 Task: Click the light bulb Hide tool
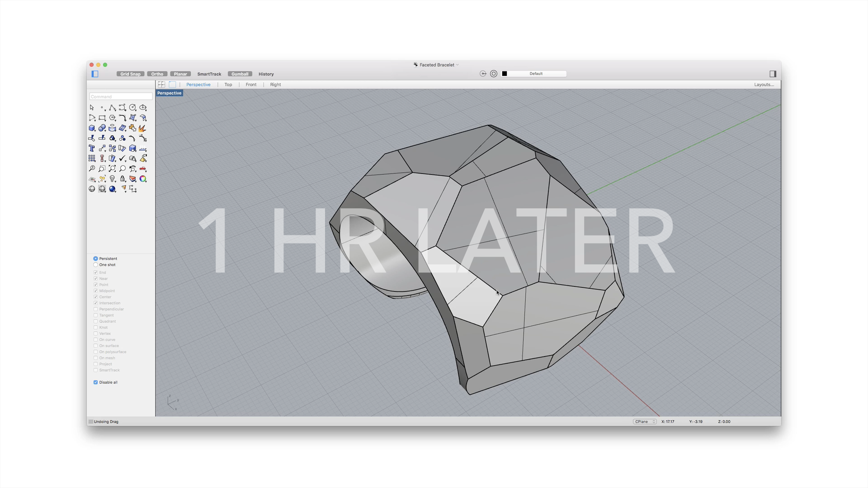tap(112, 179)
